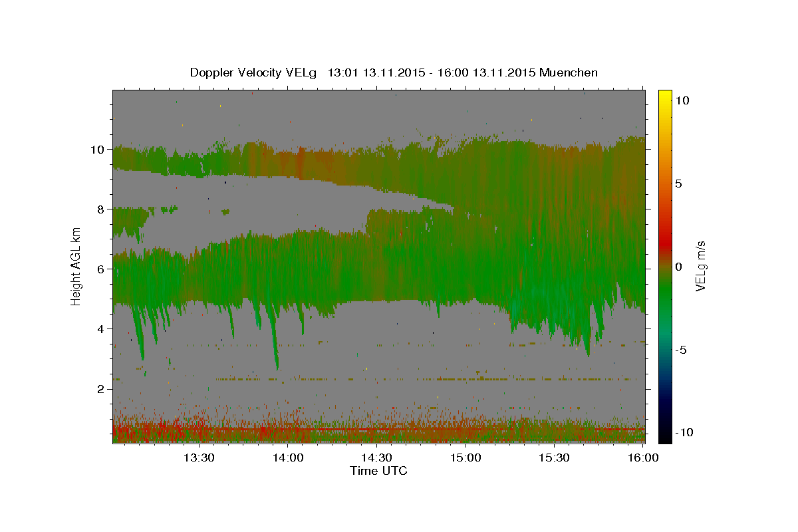Image resolution: width=798 pixels, height=532 pixels.
Task: Click the height tick label '2'
Action: (x=102, y=389)
